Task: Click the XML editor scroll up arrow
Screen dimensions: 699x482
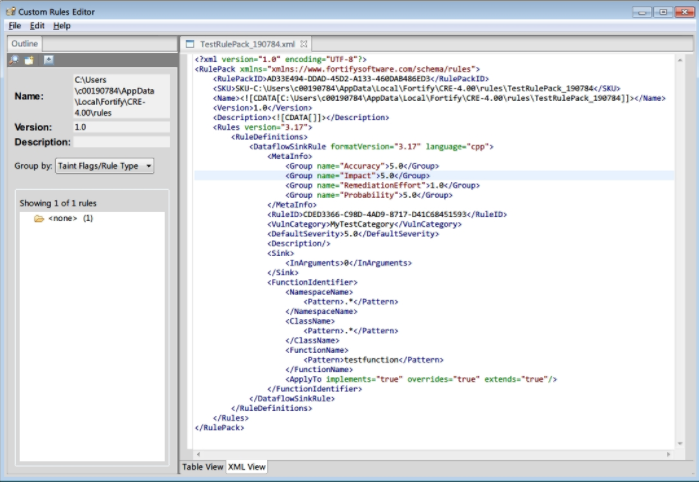Action: click(682, 60)
